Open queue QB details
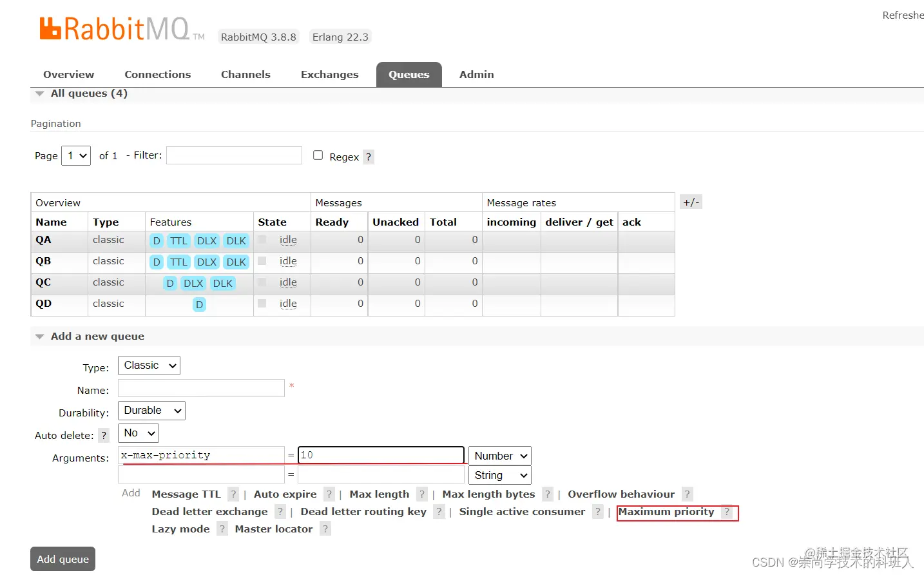 [43, 261]
